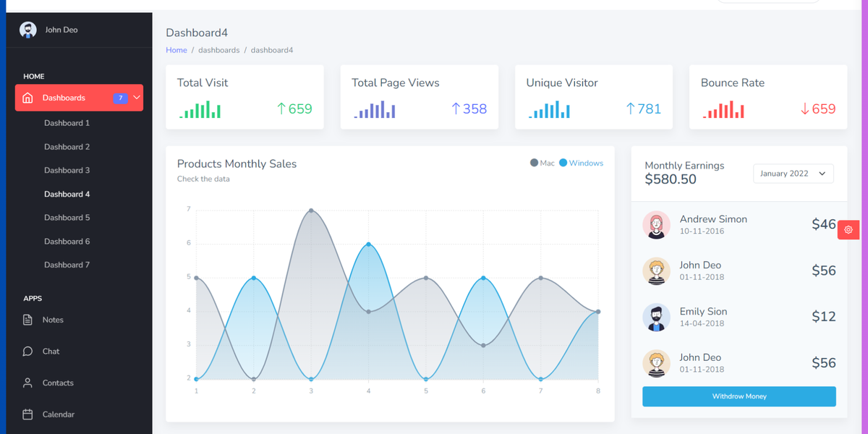Viewport: 868px width, 434px height.
Task: Switch to Dashboard 2
Action: coord(67,146)
